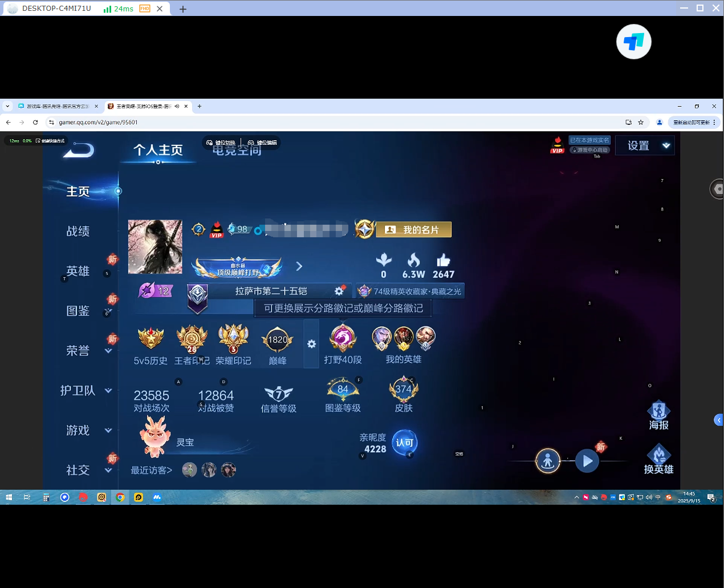The height and width of the screenshot is (588, 724).
Task: Click the round character pose icon
Action: point(548,461)
